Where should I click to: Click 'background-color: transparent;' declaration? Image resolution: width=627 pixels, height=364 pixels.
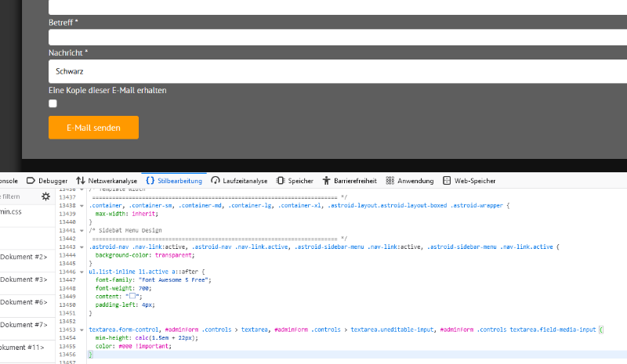point(145,255)
